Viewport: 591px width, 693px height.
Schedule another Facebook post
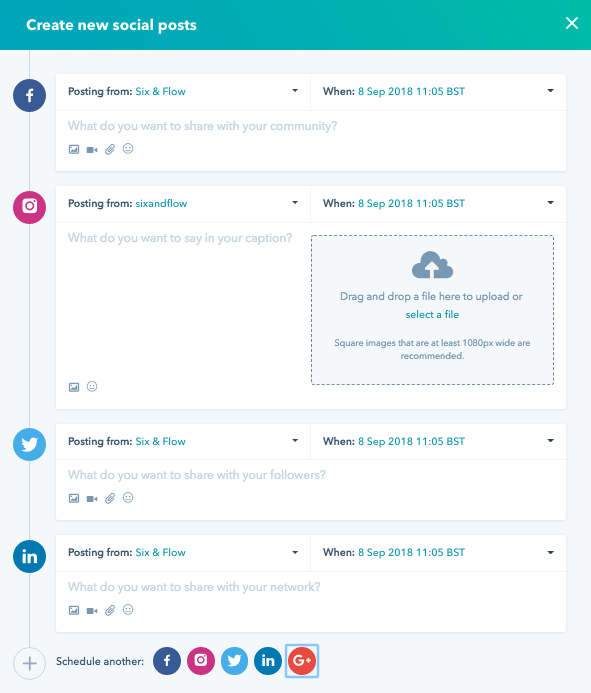[x=167, y=661]
